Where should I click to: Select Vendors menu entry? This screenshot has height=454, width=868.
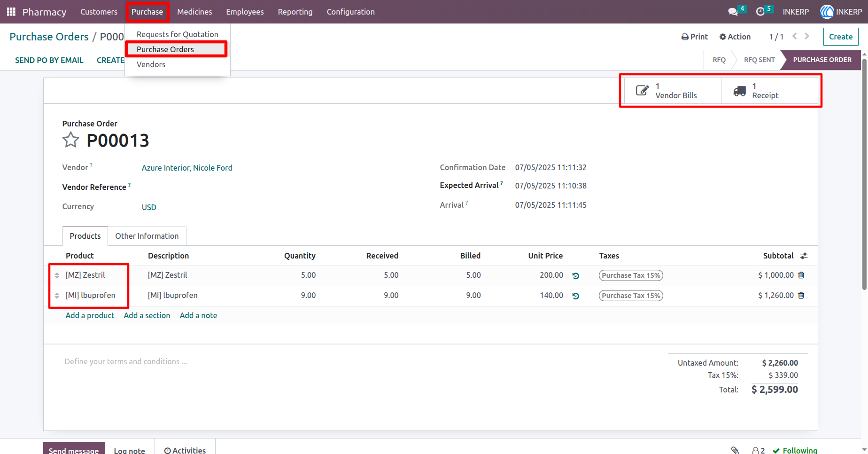click(x=177, y=64)
